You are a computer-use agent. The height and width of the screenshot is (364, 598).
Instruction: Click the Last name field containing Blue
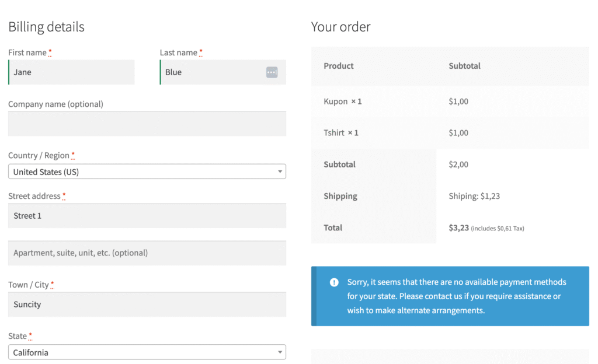pyautogui.click(x=210, y=72)
